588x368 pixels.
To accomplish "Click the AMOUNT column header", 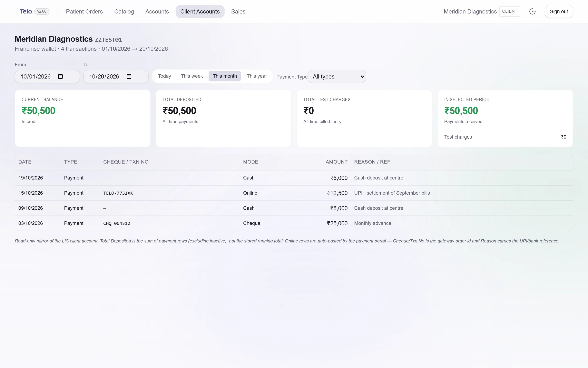I will tap(336, 162).
